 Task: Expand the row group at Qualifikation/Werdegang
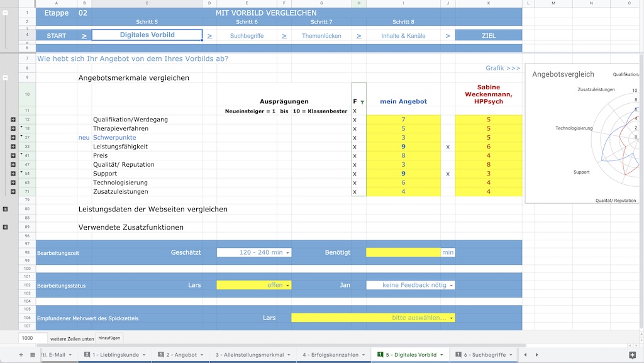point(13,120)
